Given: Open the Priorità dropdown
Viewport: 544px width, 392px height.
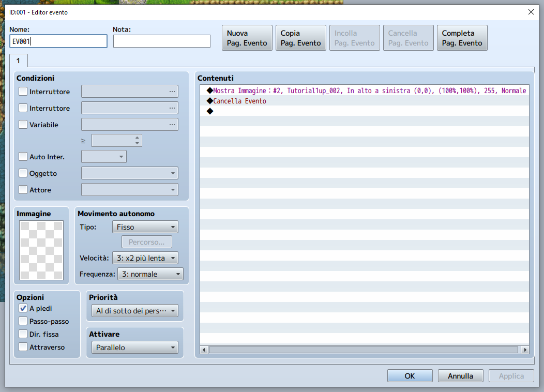Looking at the screenshot, I should [134, 311].
